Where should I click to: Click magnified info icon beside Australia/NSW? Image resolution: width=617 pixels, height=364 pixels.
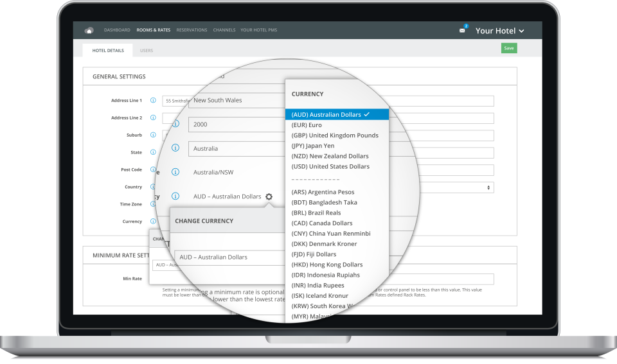coord(175,172)
